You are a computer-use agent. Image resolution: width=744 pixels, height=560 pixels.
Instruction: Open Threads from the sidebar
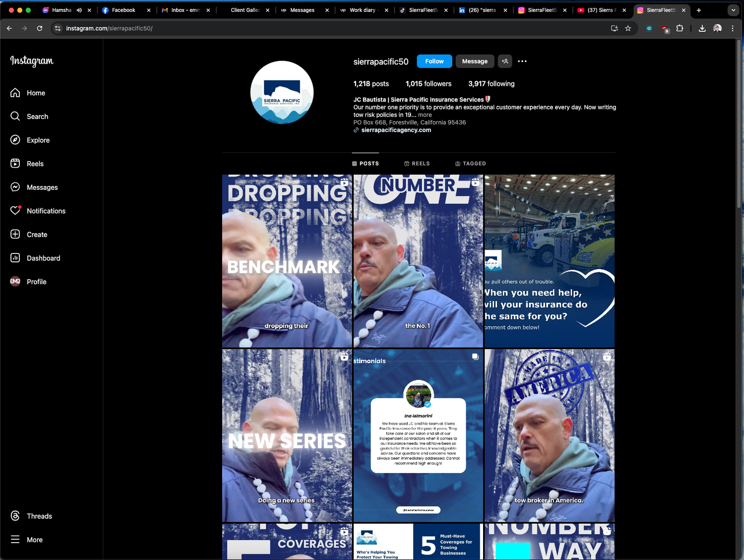pos(31,516)
